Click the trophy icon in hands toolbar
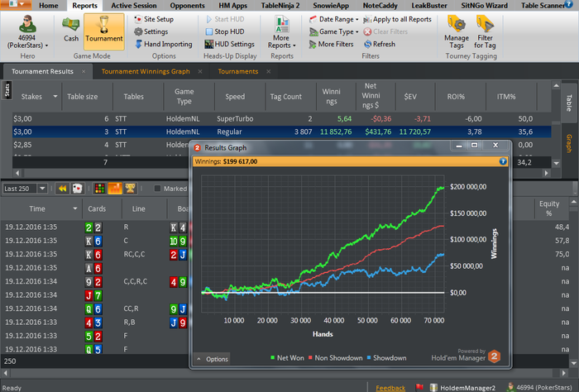Screen dimensions: 579x392 (x=130, y=189)
